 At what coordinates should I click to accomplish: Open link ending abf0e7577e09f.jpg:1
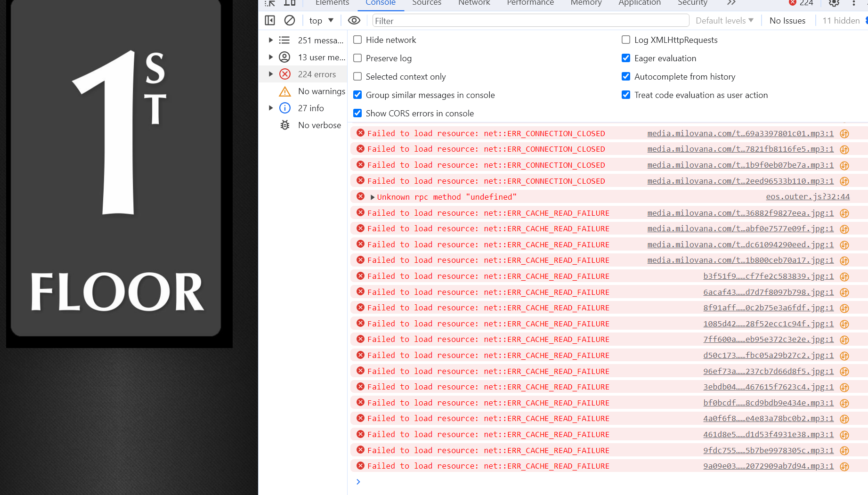tap(740, 229)
